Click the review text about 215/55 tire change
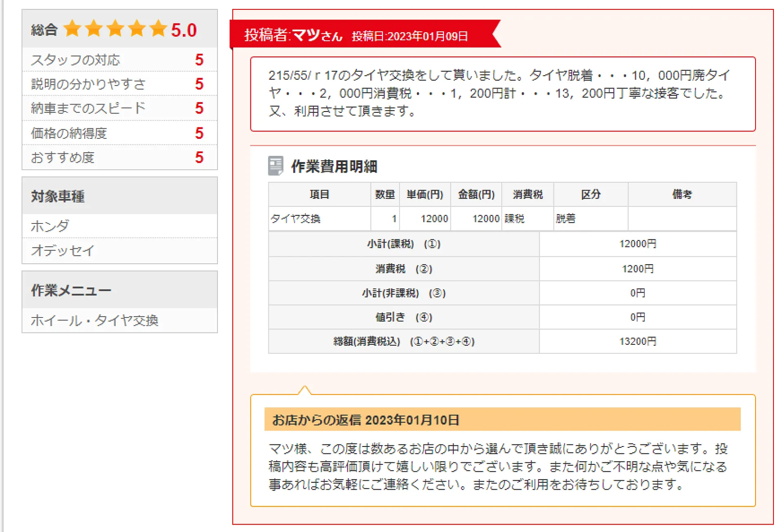The height and width of the screenshot is (532, 782). (x=499, y=93)
